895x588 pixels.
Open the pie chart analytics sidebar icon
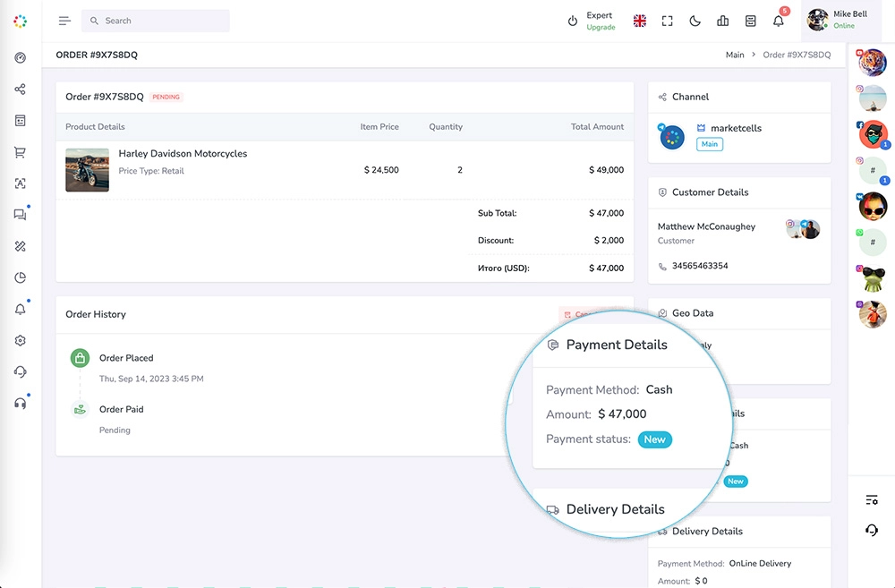(20, 277)
